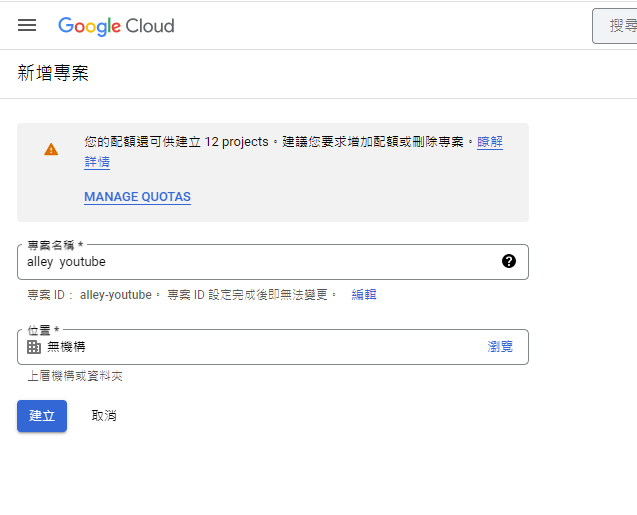Cancel with the 取消 button
The height and width of the screenshot is (515, 637).
point(104,416)
